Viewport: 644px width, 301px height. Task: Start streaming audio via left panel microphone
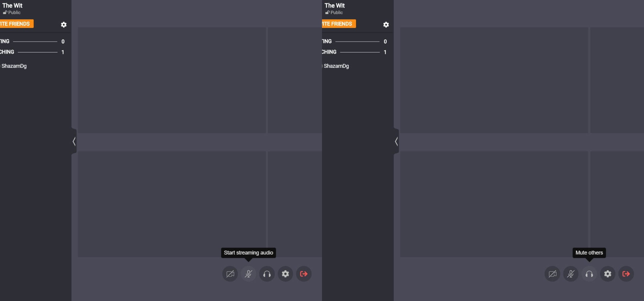point(248,274)
